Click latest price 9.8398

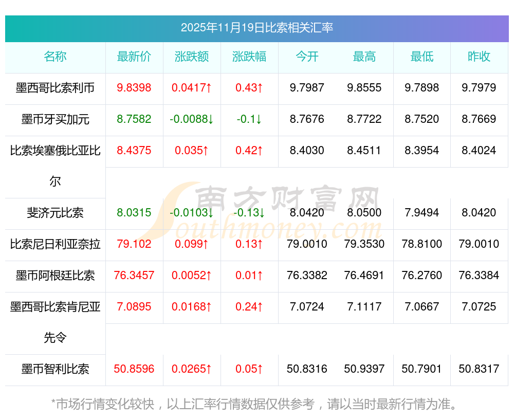(134, 88)
